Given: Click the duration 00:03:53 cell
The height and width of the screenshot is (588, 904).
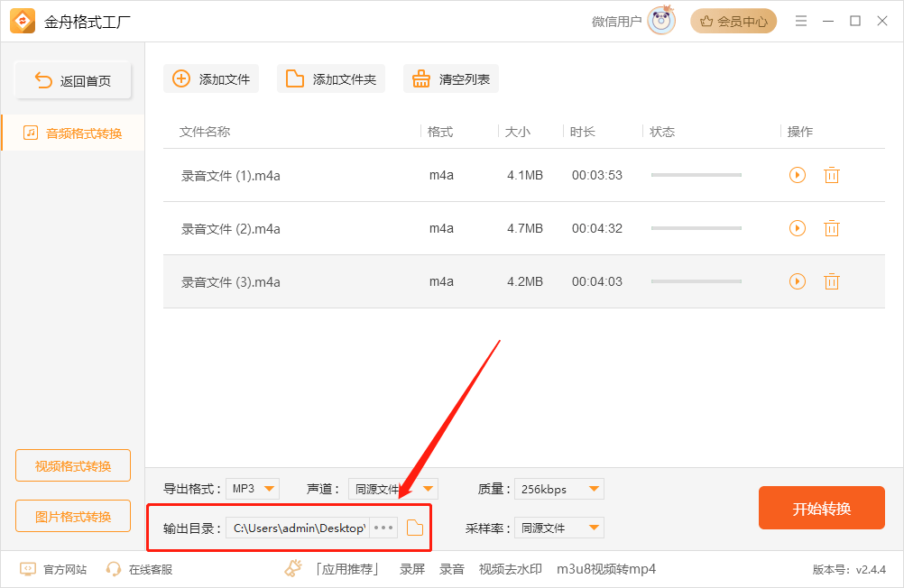Looking at the screenshot, I should [596, 175].
